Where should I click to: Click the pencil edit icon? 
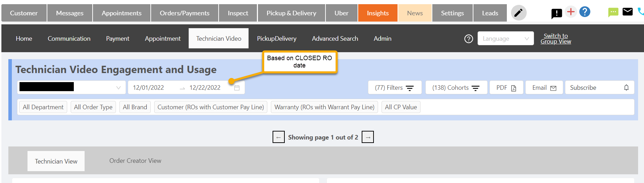pyautogui.click(x=518, y=13)
